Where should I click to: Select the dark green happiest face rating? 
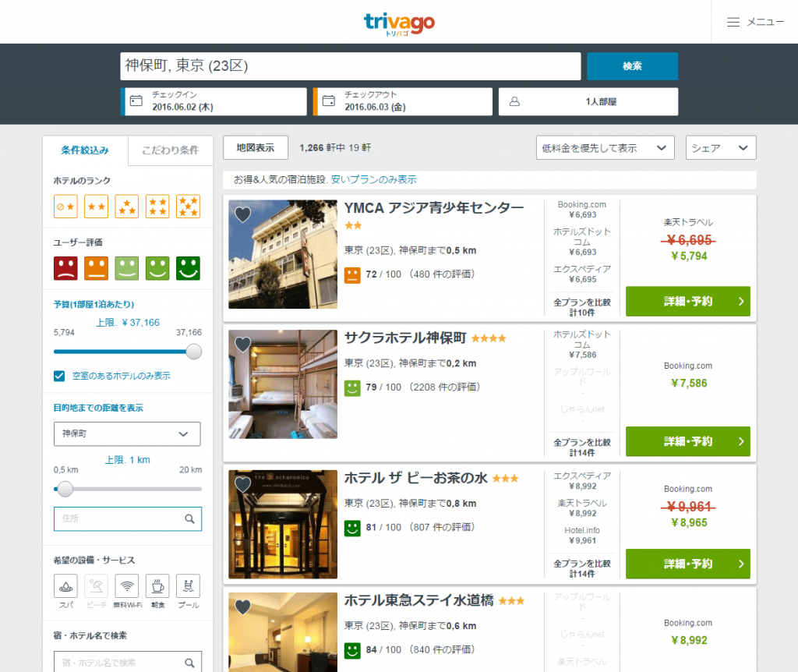(188, 268)
